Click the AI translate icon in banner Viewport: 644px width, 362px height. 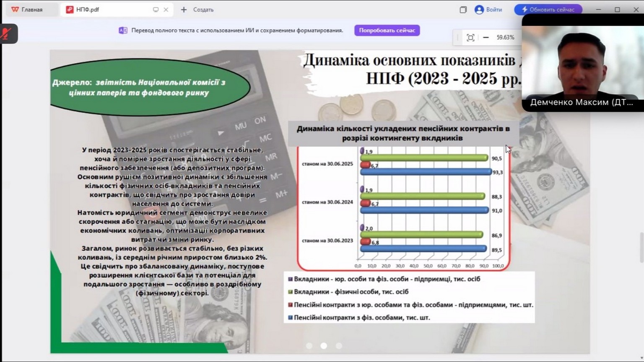point(123,30)
